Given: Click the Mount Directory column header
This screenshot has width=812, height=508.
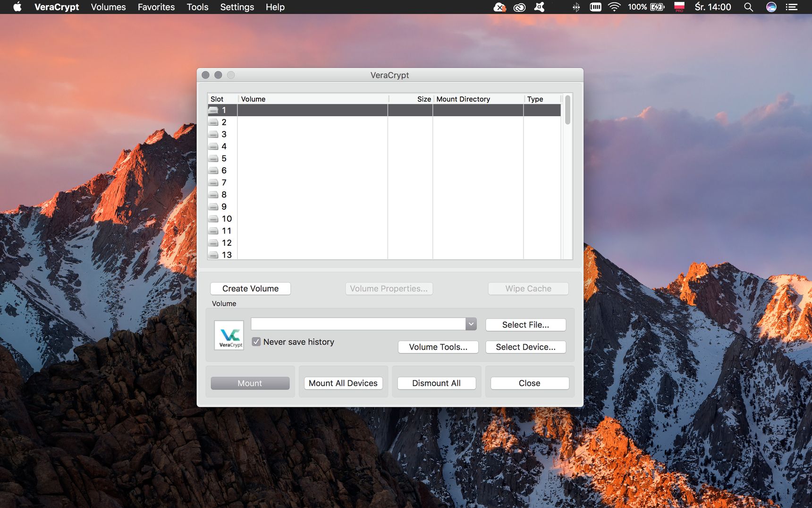Looking at the screenshot, I should point(478,99).
